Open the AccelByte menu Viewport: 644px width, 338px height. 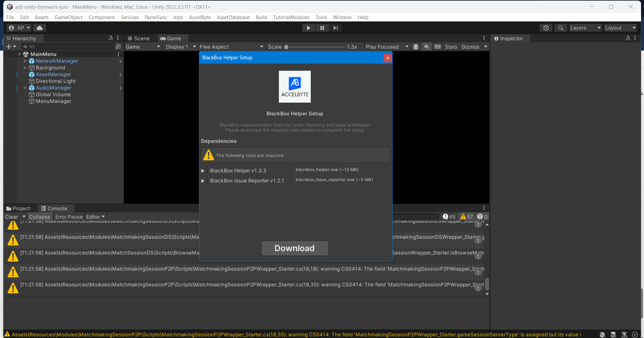[200, 17]
